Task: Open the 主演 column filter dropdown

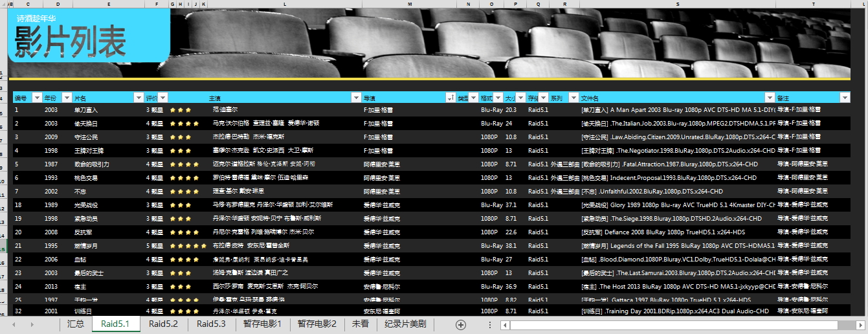Action: pyautogui.click(x=355, y=98)
